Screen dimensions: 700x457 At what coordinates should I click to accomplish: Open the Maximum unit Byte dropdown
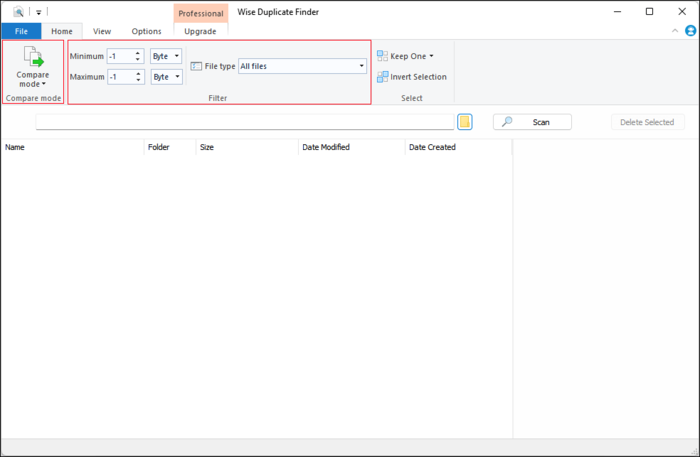pos(167,77)
